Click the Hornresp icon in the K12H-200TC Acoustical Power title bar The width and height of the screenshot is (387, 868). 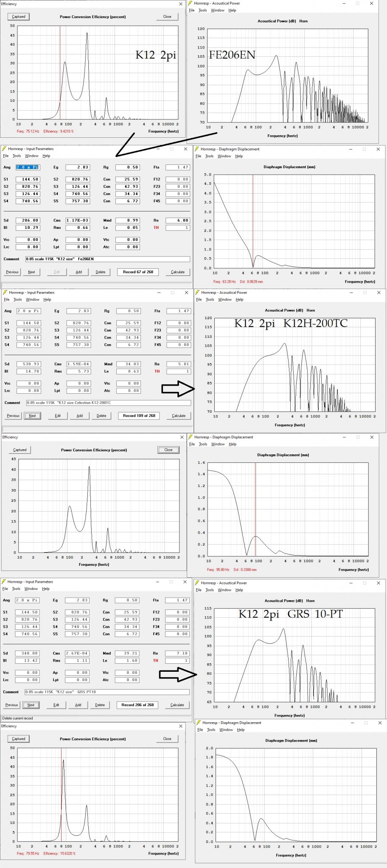[x=197, y=292]
